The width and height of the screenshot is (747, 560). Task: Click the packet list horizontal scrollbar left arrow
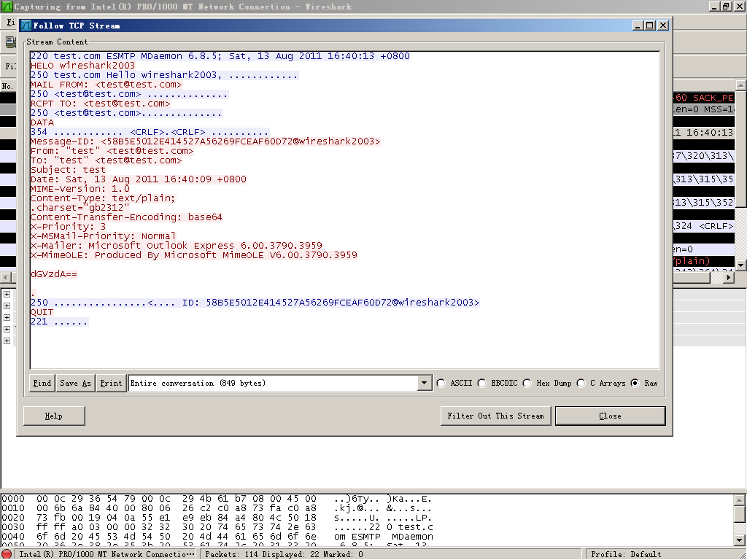6,278
